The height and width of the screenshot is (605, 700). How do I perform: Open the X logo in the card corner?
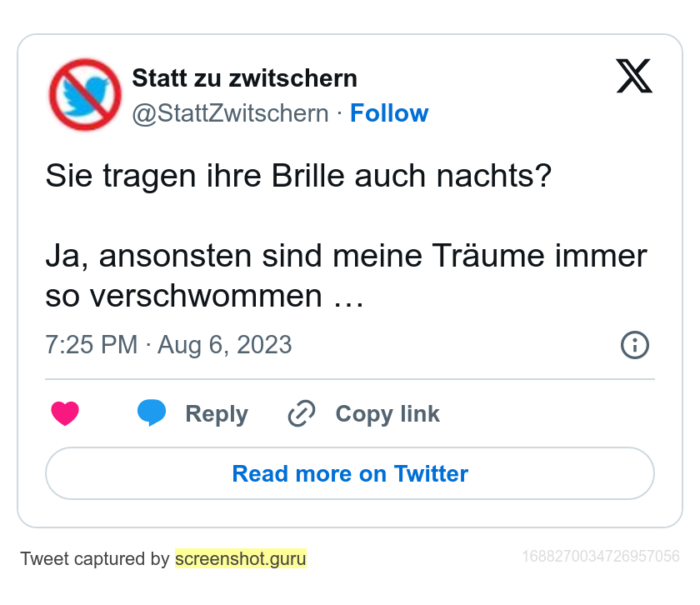[x=634, y=76]
